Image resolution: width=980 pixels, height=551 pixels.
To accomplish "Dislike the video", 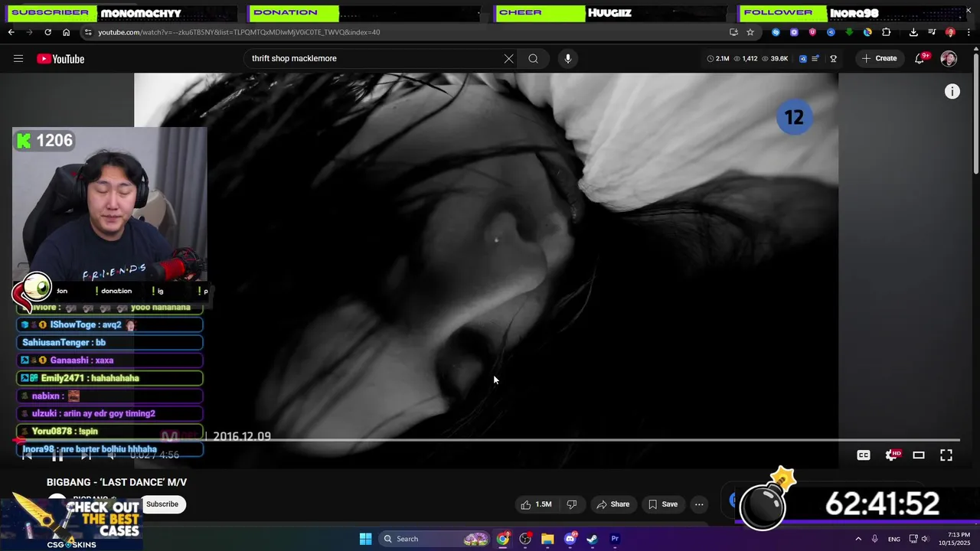I will 572,504.
